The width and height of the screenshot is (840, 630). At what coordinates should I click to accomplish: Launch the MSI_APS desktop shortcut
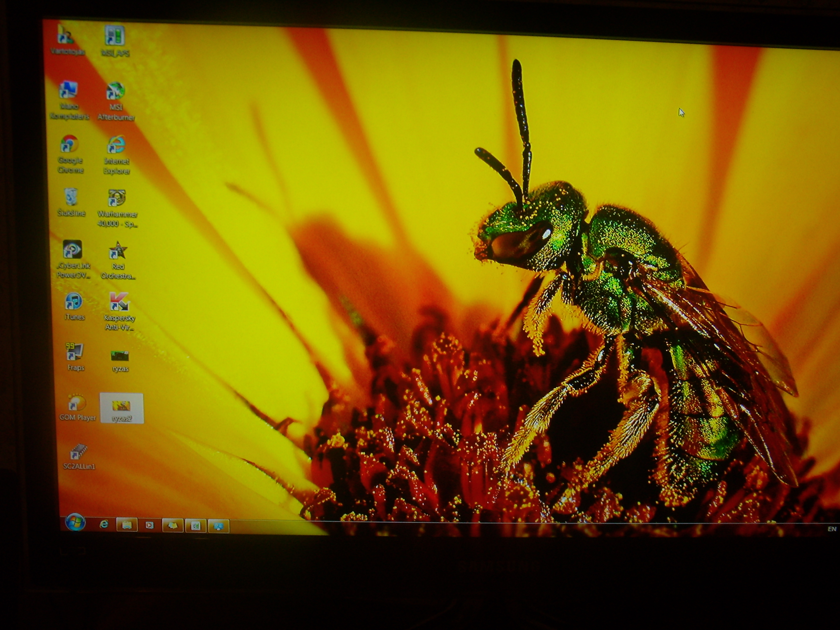[x=115, y=41]
